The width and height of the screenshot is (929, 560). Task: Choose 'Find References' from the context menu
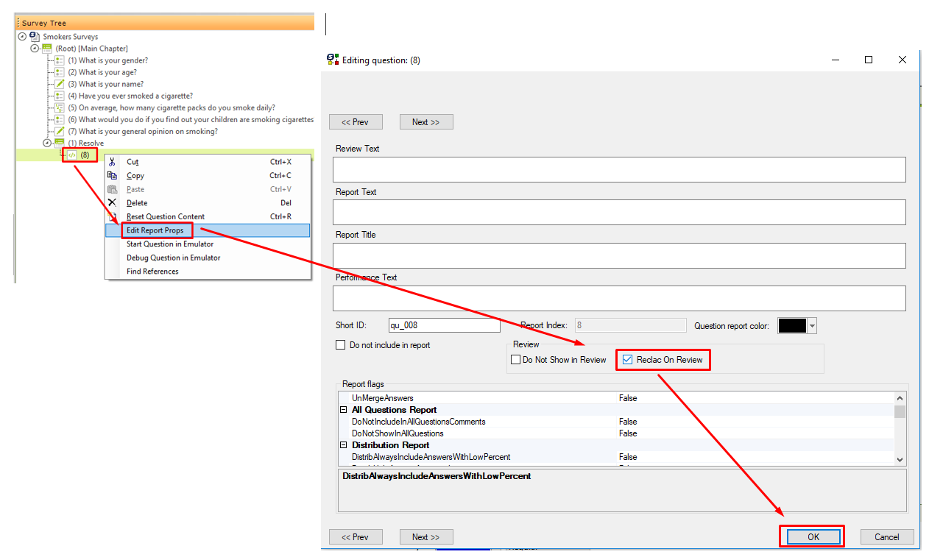tap(208, 272)
